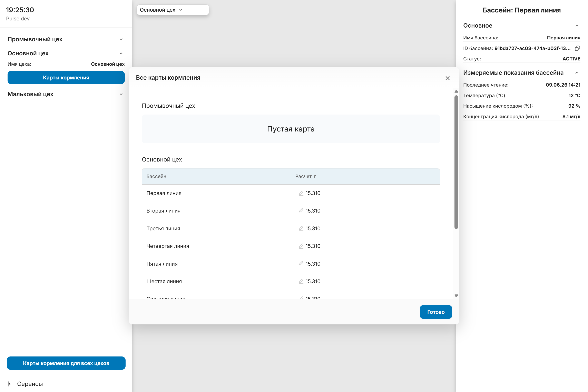Expand the Мальковый цех section
Screen dimensions: 588x392
point(66,94)
